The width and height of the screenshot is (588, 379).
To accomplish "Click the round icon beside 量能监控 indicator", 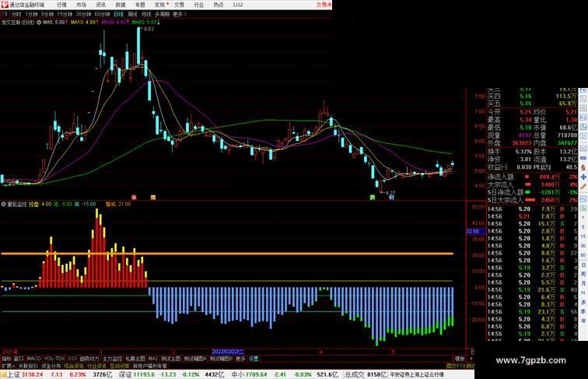I will coord(4,205).
